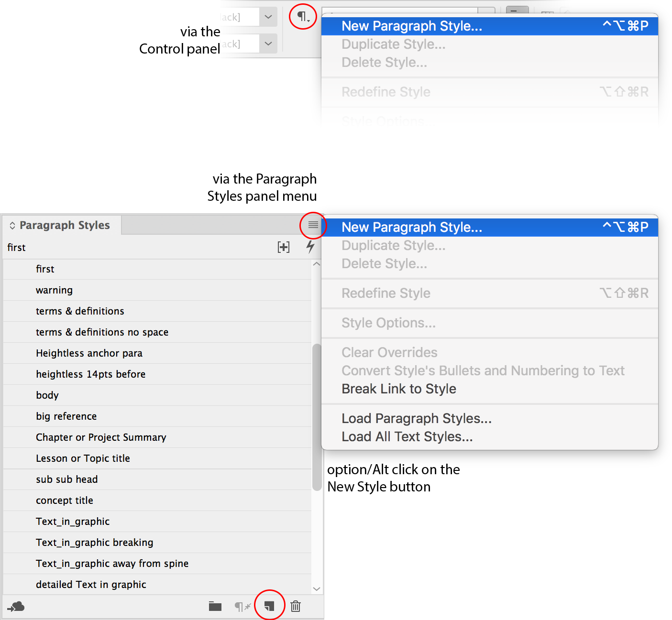Click the Clear Overrides pilcrow icon
This screenshot has width=672, height=620.
pos(242,607)
